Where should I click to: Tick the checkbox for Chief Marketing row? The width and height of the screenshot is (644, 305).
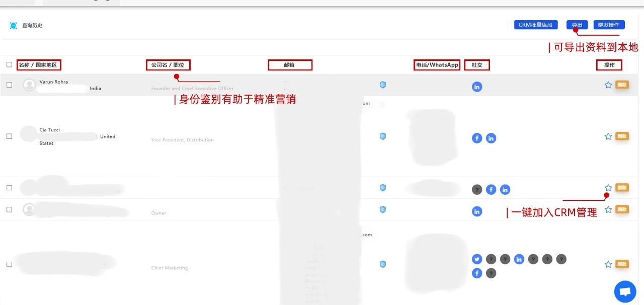9,264
